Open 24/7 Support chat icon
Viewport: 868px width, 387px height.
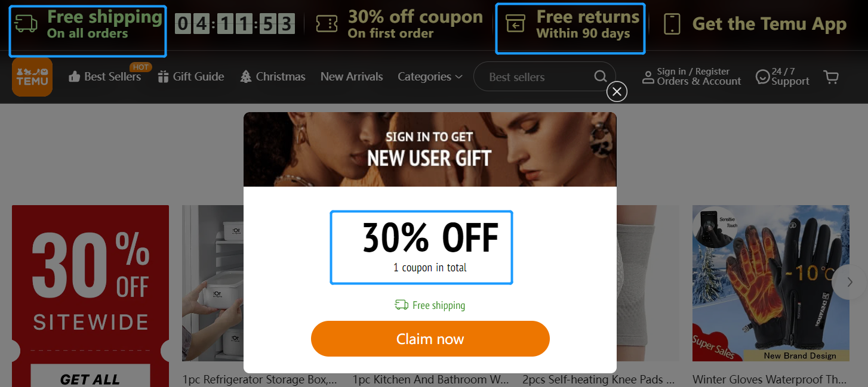tap(762, 77)
